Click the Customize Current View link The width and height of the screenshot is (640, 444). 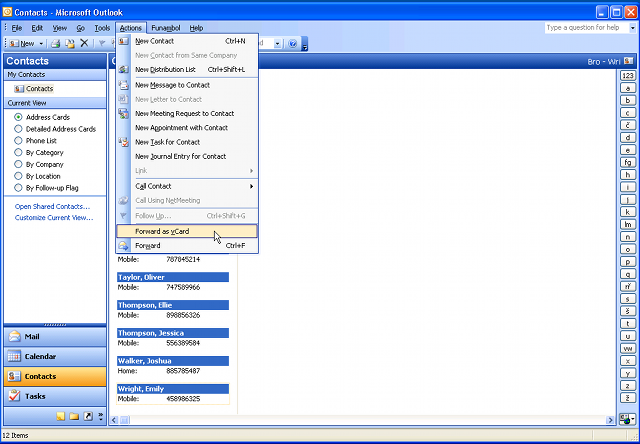click(54, 218)
